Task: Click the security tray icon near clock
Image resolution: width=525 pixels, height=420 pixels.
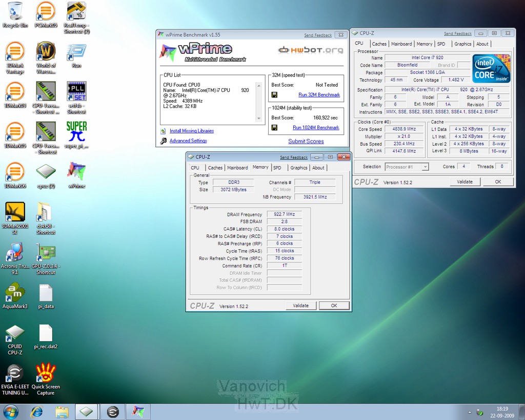Action: (479, 413)
